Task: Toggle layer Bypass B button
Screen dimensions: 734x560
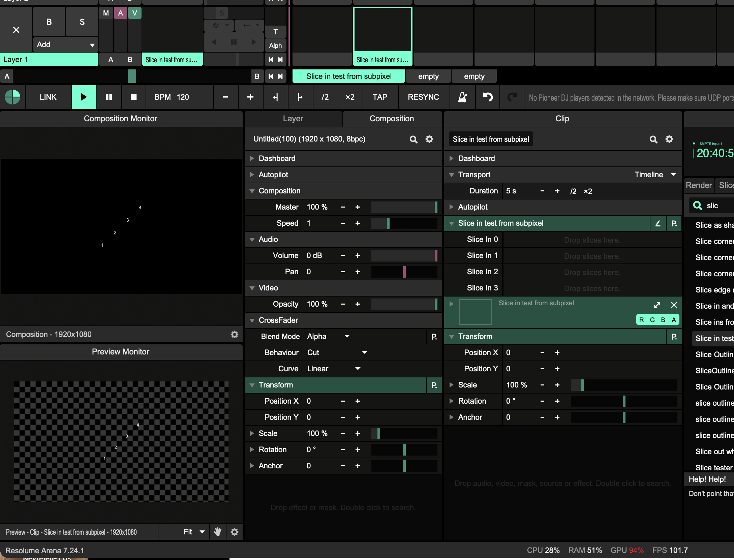Action: [x=49, y=22]
